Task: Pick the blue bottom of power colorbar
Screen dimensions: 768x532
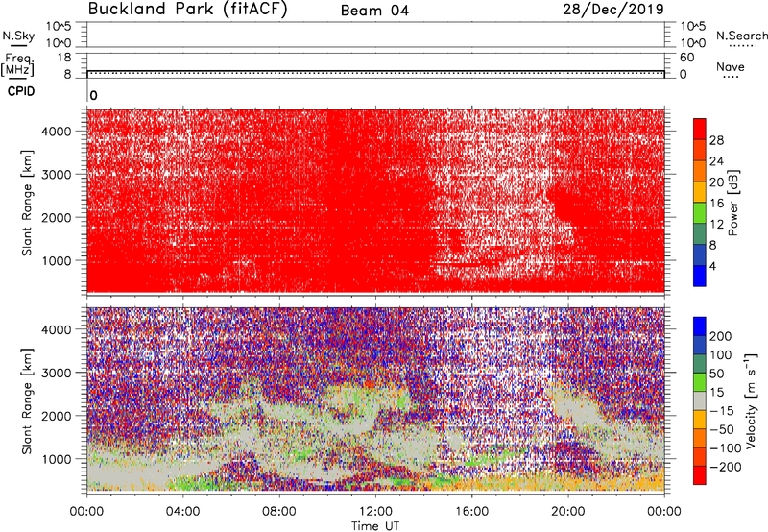Action: 700,276
